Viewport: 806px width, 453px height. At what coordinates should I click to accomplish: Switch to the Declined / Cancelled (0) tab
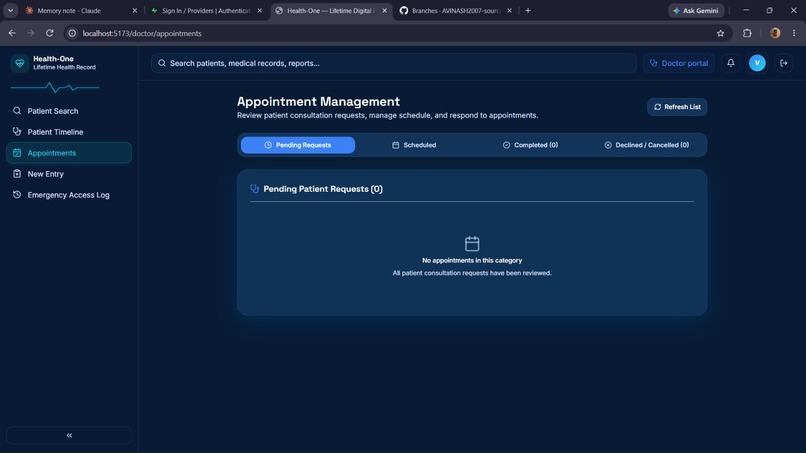click(x=646, y=145)
